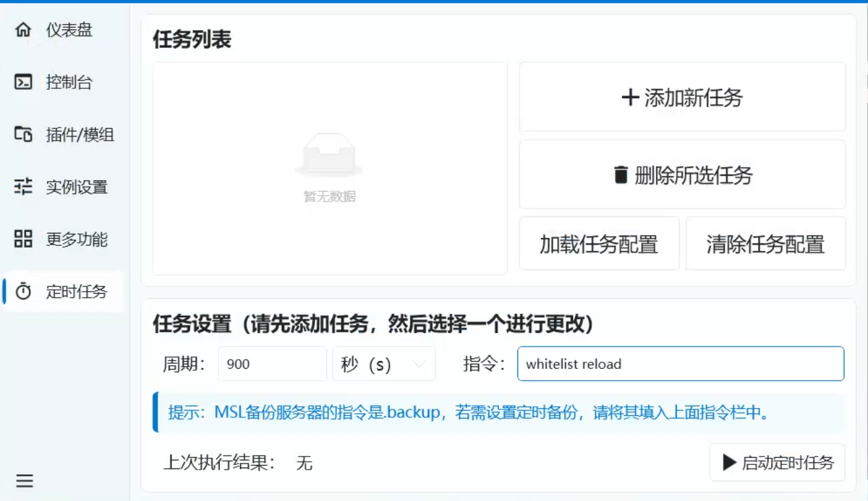Start scheduled task with 启动定时任务
The height and width of the screenshot is (501, 868).
[777, 463]
